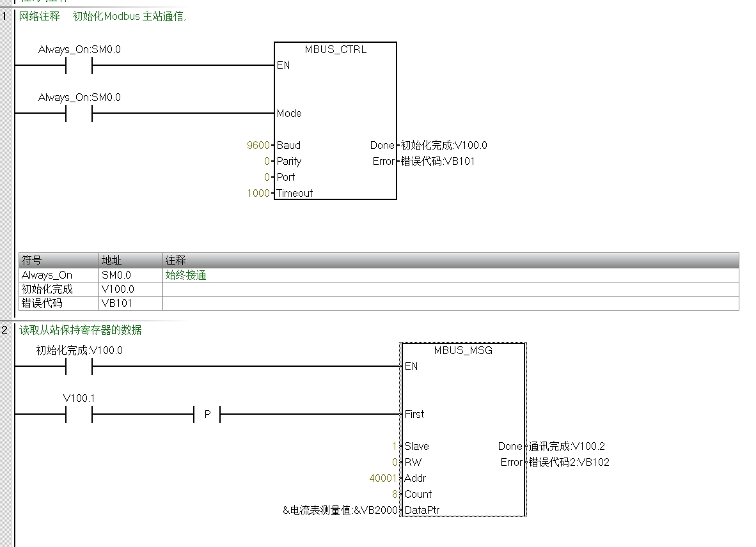Select the 错误代码2:VB102 Error output operand

pos(569,462)
